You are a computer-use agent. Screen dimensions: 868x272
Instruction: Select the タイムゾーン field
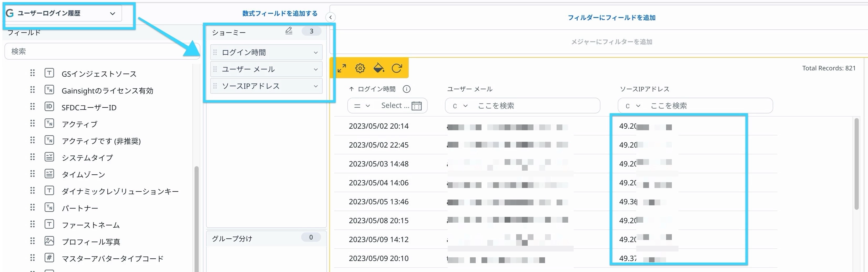(83, 175)
